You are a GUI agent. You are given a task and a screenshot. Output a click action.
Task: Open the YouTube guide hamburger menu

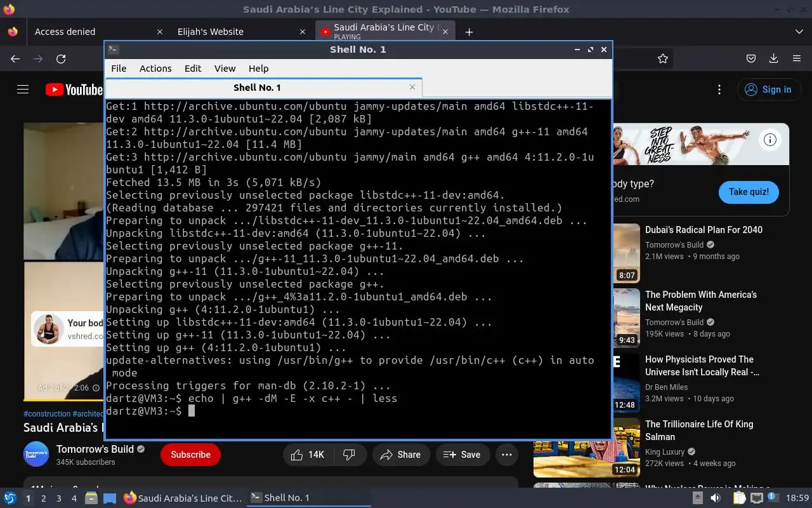23,90
